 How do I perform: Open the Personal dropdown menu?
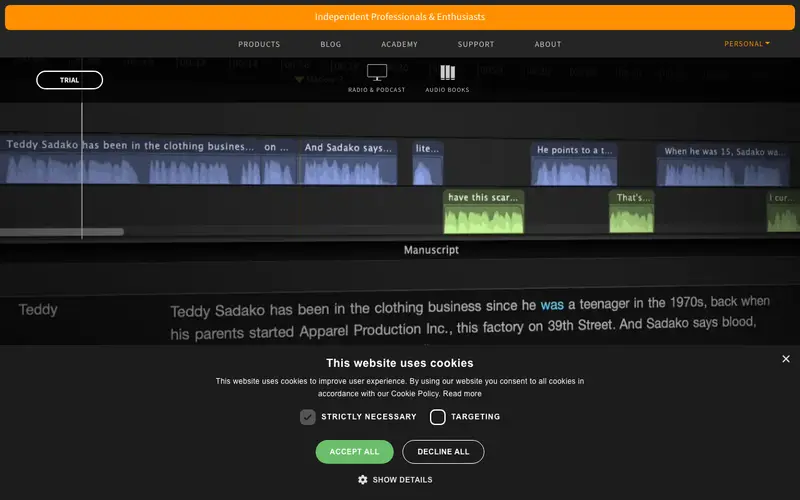(746, 44)
